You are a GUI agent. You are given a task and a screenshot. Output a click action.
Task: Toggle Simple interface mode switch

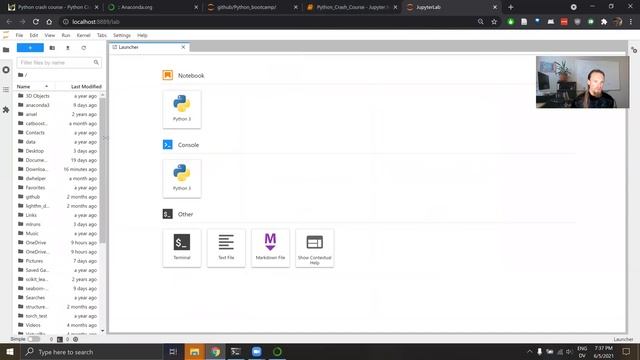coord(33,339)
